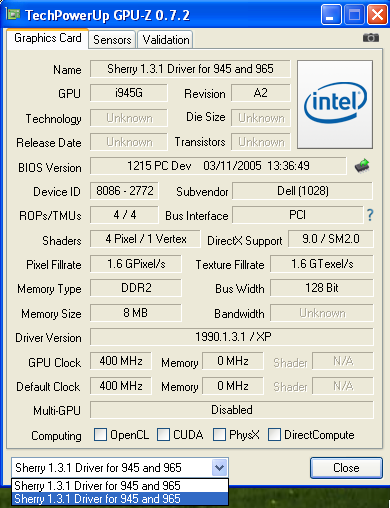The image size is (390, 508).
Task: Select the Graphics Card tab
Action: click(x=48, y=38)
